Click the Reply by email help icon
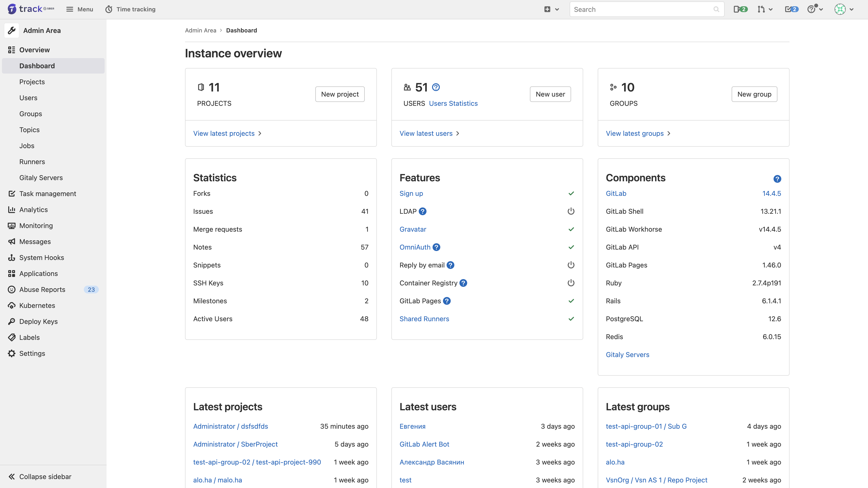This screenshot has height=488, width=868. pos(450,265)
